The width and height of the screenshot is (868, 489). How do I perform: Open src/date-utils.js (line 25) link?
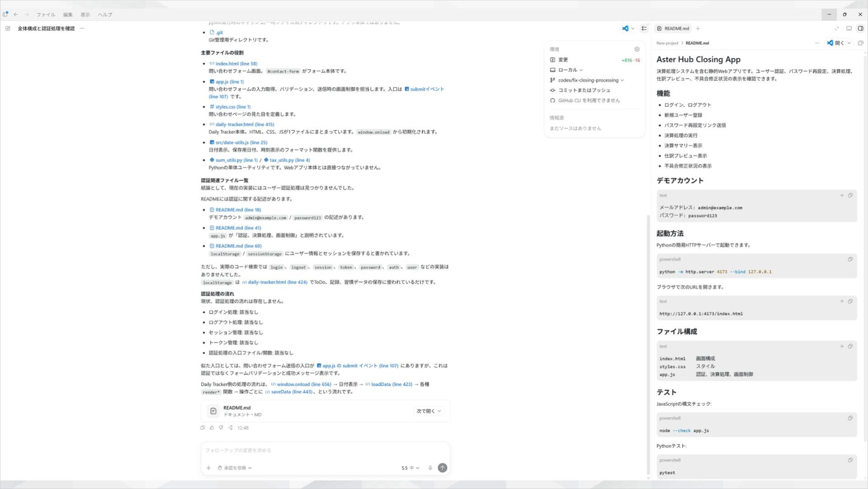(x=238, y=142)
